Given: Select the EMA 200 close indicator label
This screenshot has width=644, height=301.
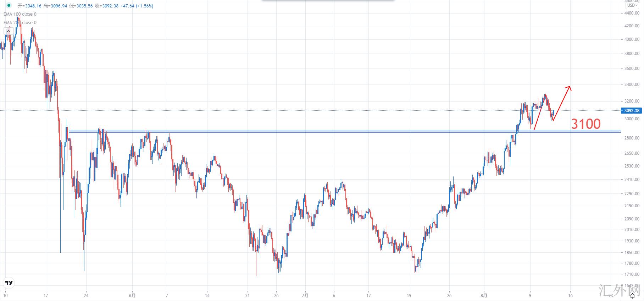Looking at the screenshot, I should (x=20, y=23).
